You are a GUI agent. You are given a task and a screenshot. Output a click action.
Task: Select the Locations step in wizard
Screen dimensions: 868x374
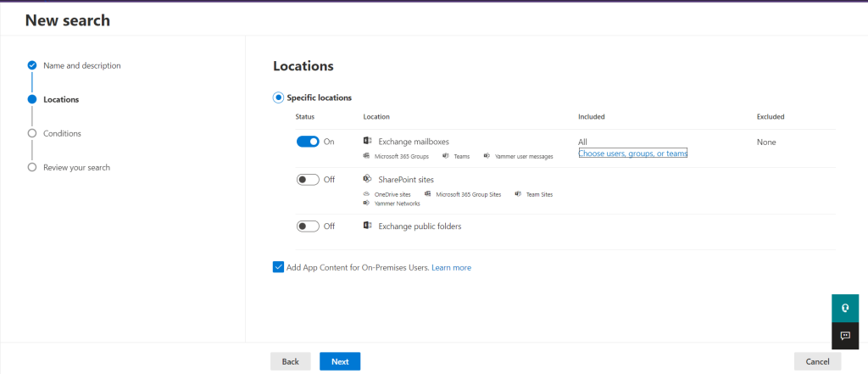point(61,100)
